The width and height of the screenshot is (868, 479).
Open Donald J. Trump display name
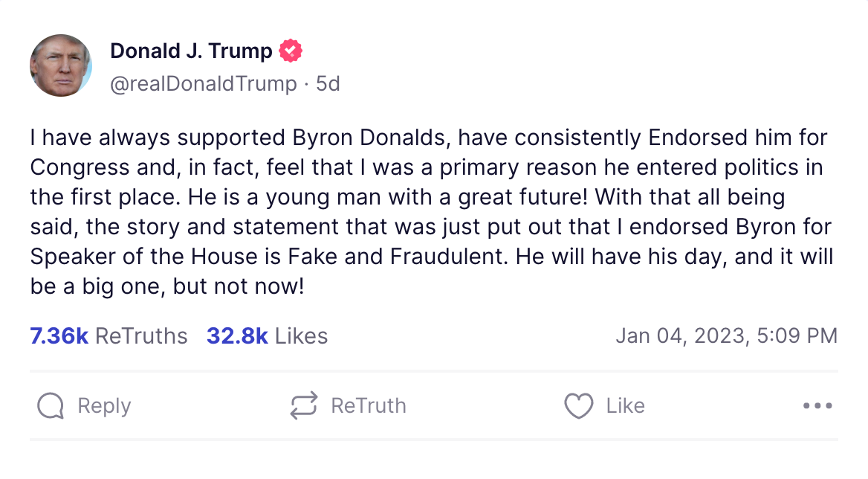[191, 51]
